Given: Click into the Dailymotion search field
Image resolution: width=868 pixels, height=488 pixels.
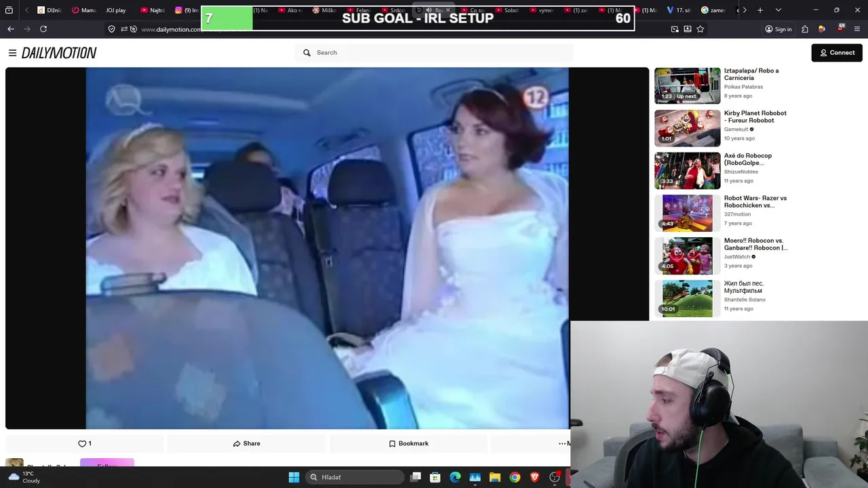Looking at the screenshot, I should [x=434, y=53].
